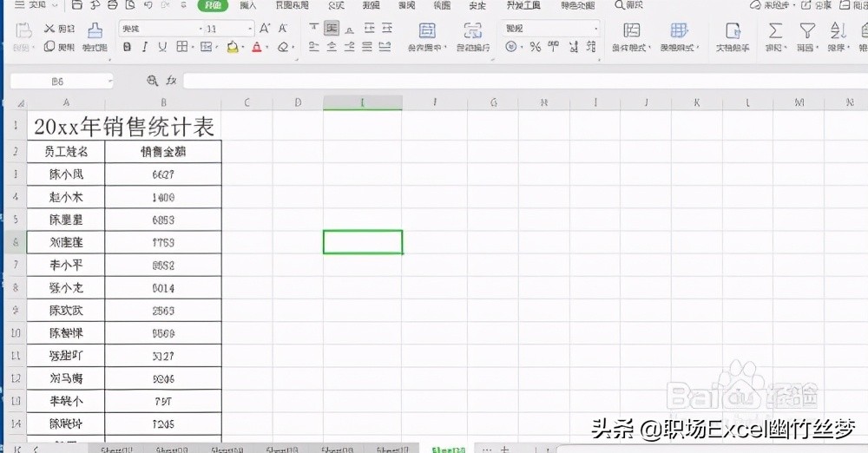Open the Name Box dropdown arrow
This screenshot has width=868, height=453.
point(110,82)
